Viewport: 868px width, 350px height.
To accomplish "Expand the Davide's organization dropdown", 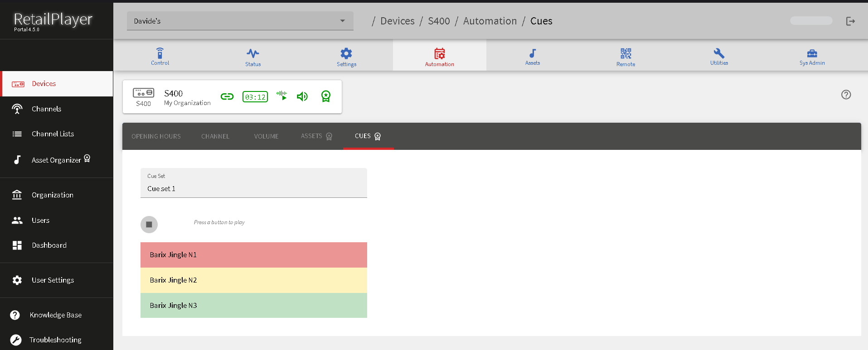I will (240, 21).
